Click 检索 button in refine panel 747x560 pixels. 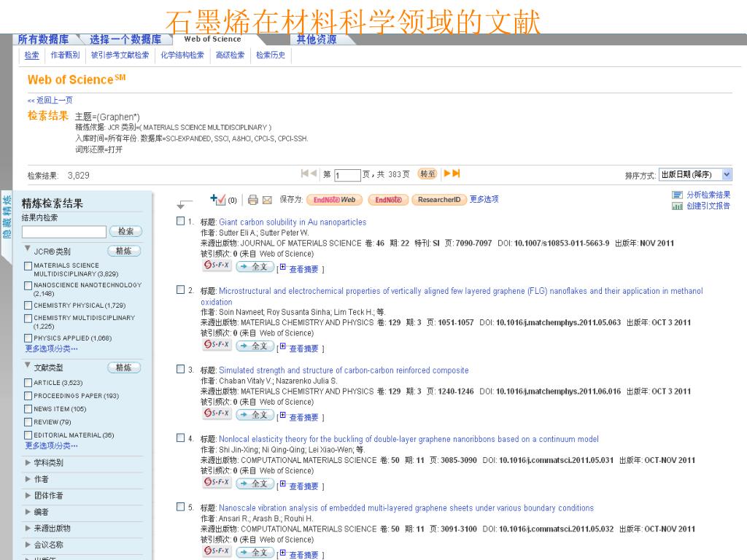(125, 231)
